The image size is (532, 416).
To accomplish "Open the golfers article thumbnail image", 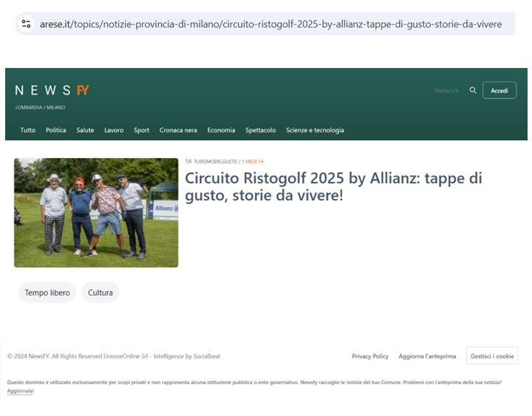I will 96,213.
